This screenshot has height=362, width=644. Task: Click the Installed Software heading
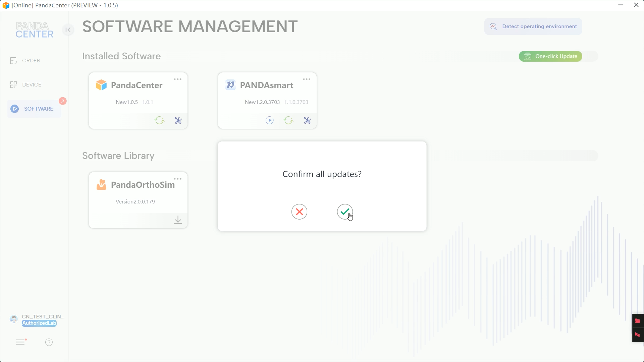(x=121, y=56)
